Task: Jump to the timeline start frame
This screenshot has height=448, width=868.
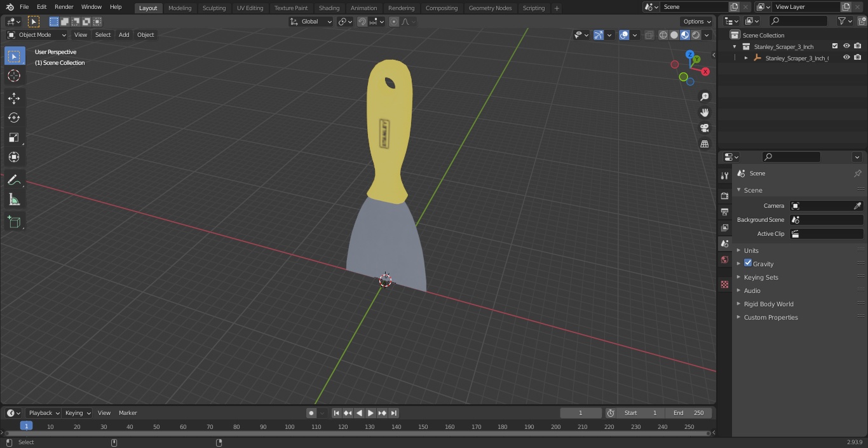Action: (x=337, y=413)
